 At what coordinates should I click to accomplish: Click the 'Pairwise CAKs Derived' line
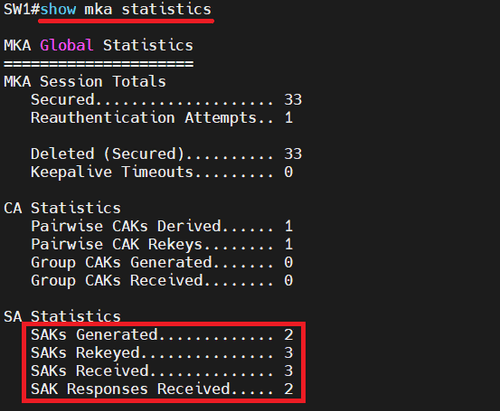click(x=162, y=226)
